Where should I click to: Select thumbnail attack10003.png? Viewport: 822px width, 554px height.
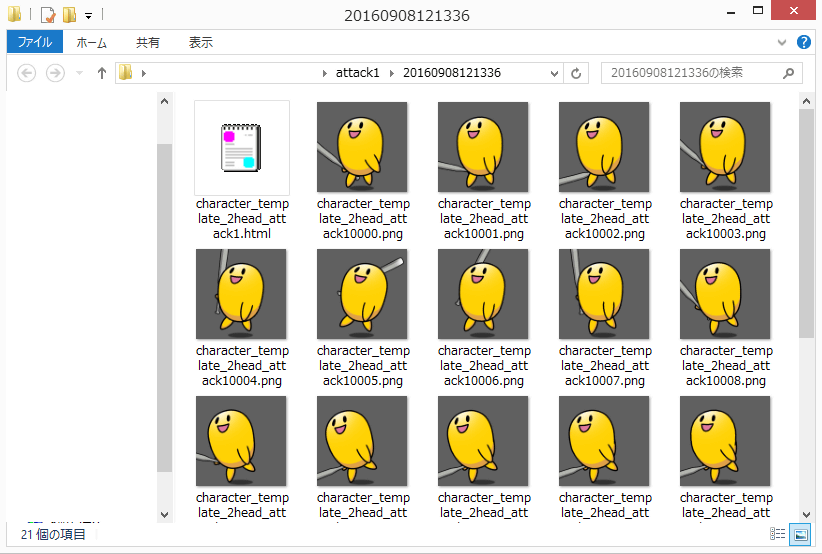[x=726, y=147]
